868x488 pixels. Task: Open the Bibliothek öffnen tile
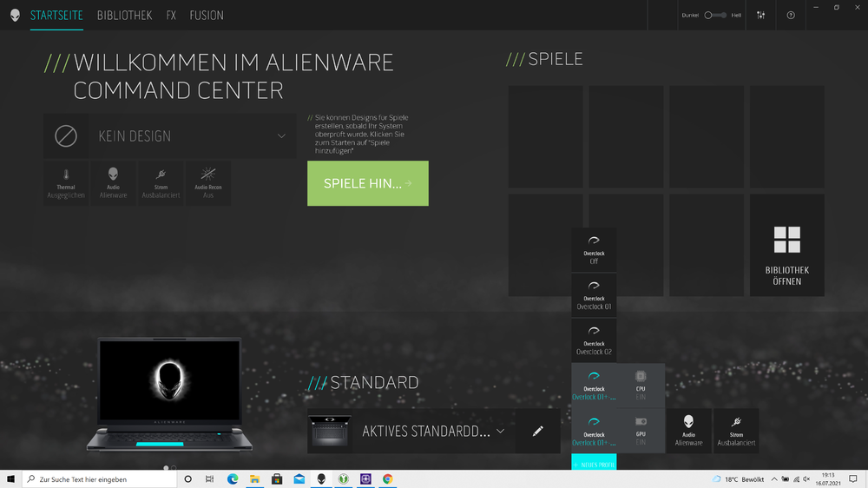787,245
